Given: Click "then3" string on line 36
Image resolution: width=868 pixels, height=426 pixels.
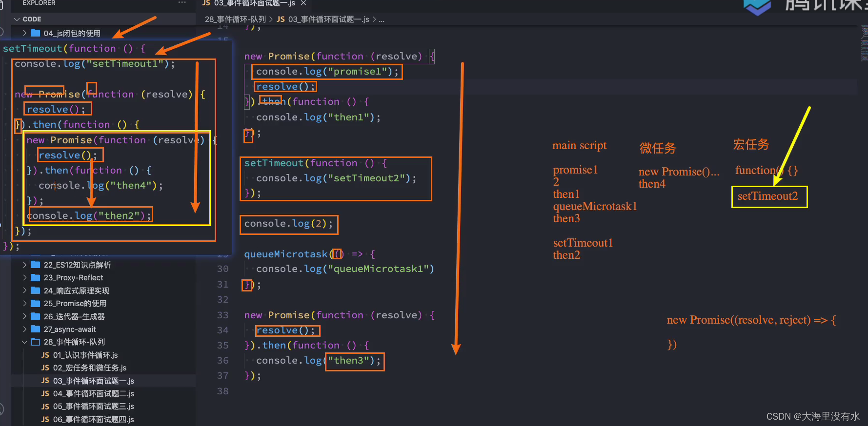Looking at the screenshot, I should tap(348, 360).
